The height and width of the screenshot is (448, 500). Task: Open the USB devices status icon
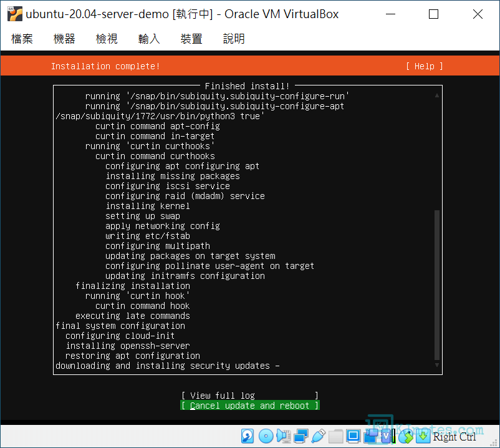coord(318,436)
